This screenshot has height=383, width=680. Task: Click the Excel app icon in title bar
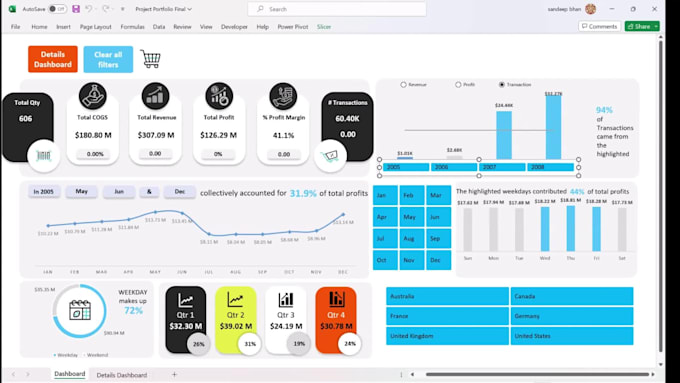[13, 9]
